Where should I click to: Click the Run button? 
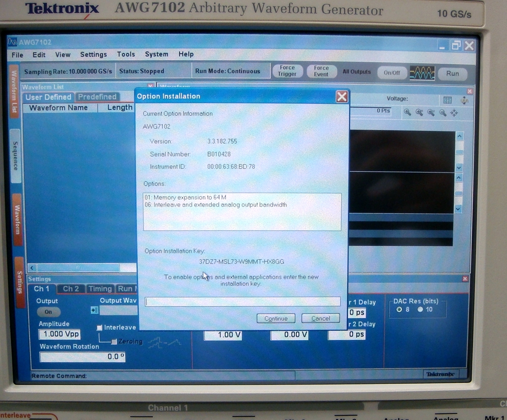[453, 73]
